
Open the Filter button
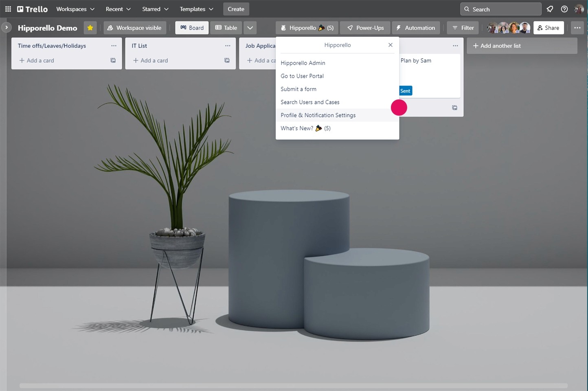tap(463, 28)
